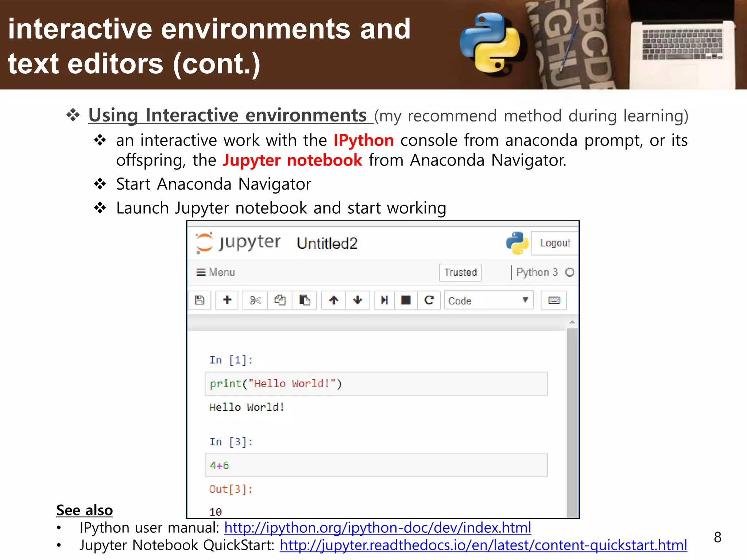Click the save notebook icon
Image resolution: width=747 pixels, height=560 pixels.
click(x=200, y=300)
